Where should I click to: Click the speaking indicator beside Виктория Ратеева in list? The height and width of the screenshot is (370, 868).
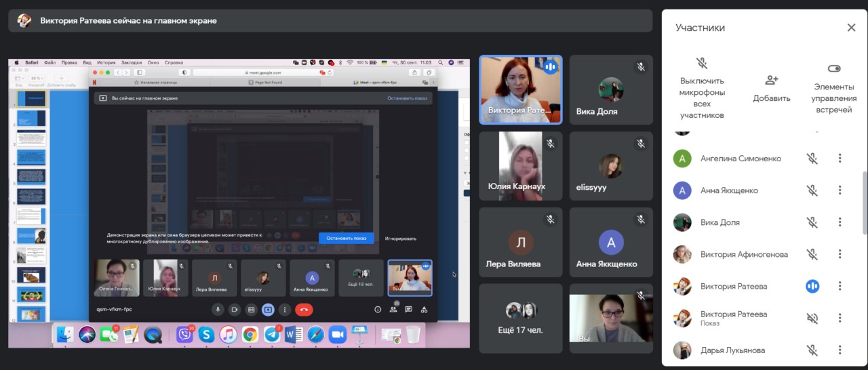812,286
